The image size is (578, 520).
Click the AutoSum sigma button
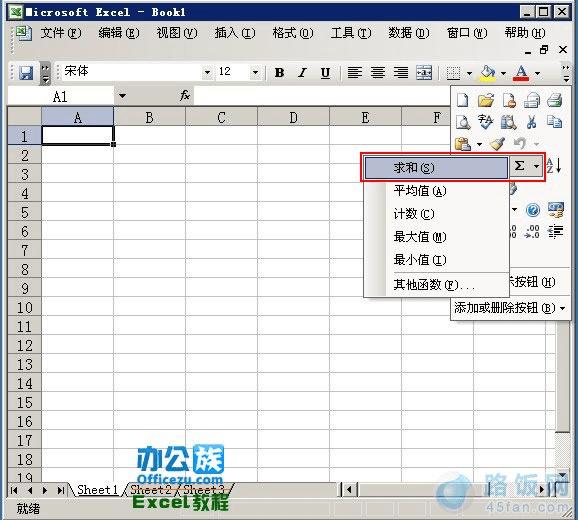click(x=519, y=166)
